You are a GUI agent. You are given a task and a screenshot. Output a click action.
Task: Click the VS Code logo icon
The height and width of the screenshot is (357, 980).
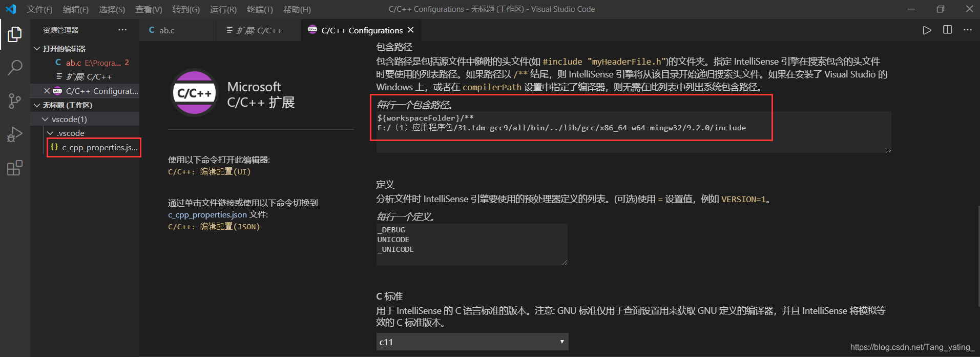(x=11, y=9)
